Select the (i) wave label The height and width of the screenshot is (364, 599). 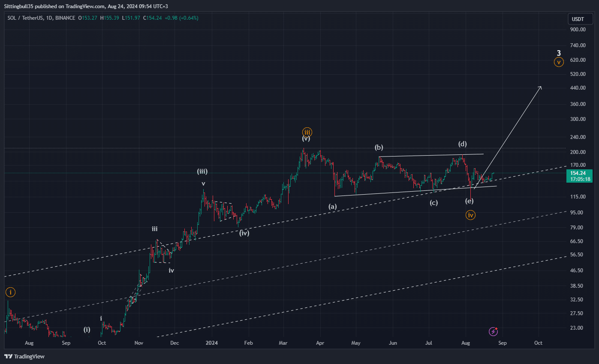tap(87, 330)
